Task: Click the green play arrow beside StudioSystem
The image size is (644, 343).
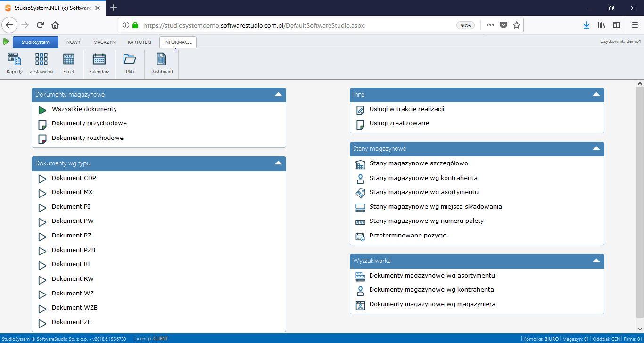Action: (6, 41)
